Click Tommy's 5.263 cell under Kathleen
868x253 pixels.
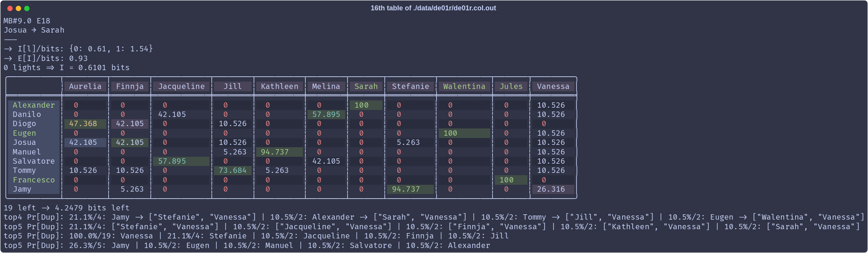280,170
